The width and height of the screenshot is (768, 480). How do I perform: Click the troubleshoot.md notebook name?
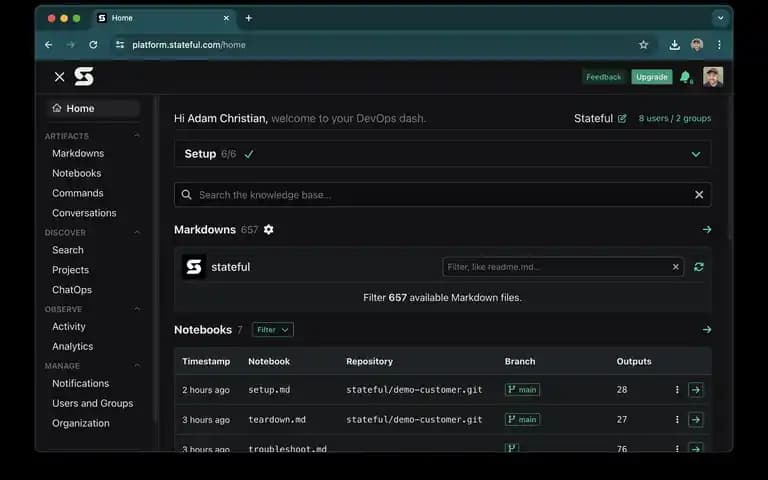(288, 448)
